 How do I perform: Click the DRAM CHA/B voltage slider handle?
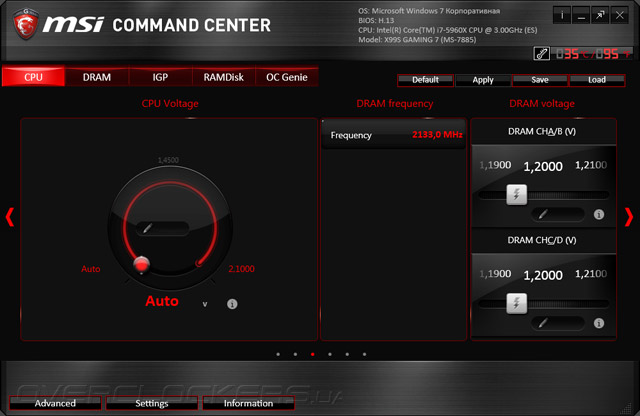point(516,194)
